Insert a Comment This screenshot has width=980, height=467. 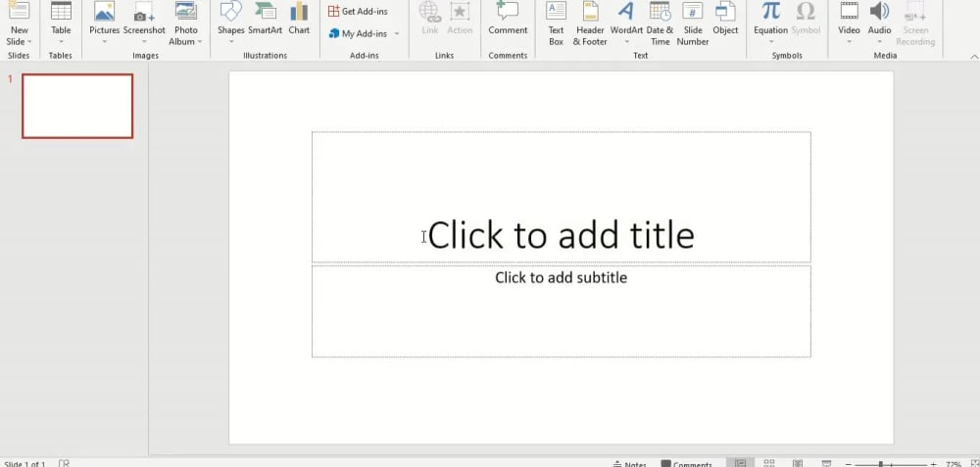click(508, 19)
